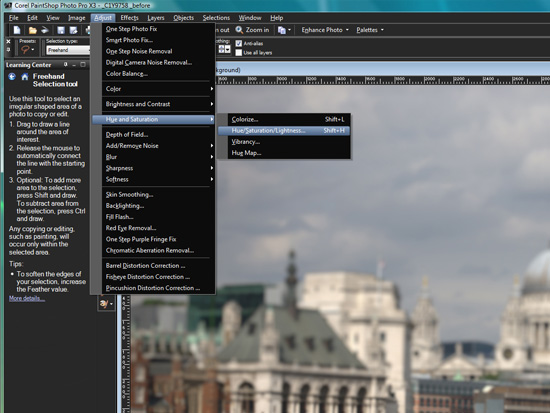Open the View menu
550x413 pixels.
pyautogui.click(x=53, y=18)
